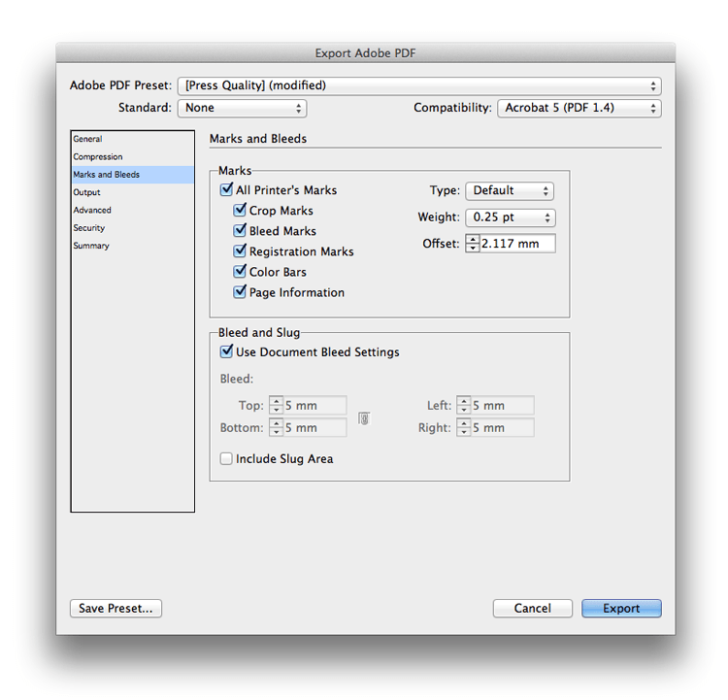
Task: Click the Right bleed stepper
Action: (x=464, y=427)
